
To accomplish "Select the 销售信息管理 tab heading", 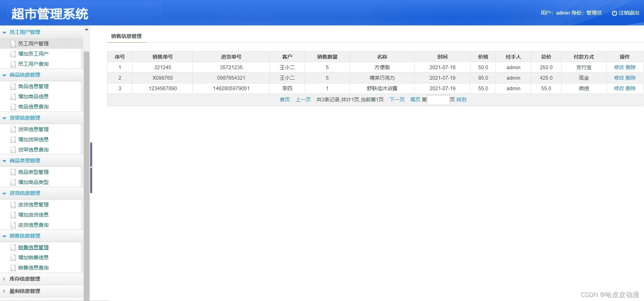I will pos(126,36).
